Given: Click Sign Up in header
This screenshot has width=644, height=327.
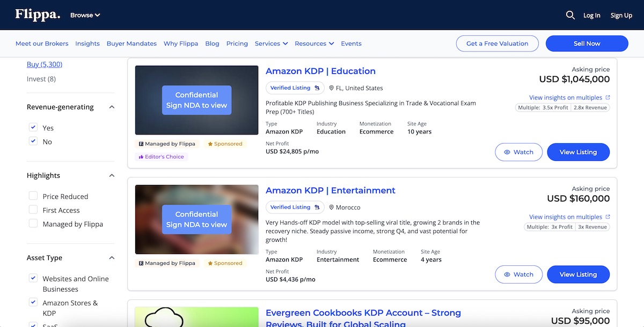Looking at the screenshot, I should [x=621, y=15].
